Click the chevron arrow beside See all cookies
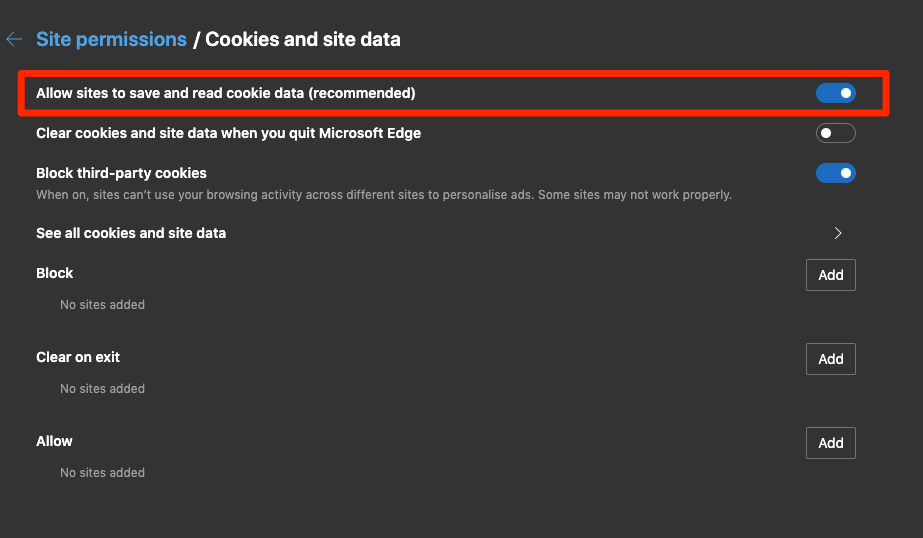 click(838, 233)
